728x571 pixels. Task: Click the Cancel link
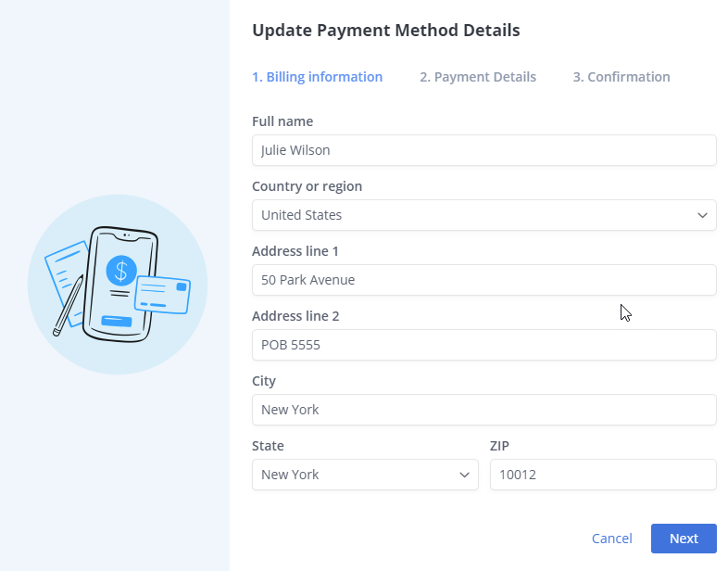[x=611, y=539]
